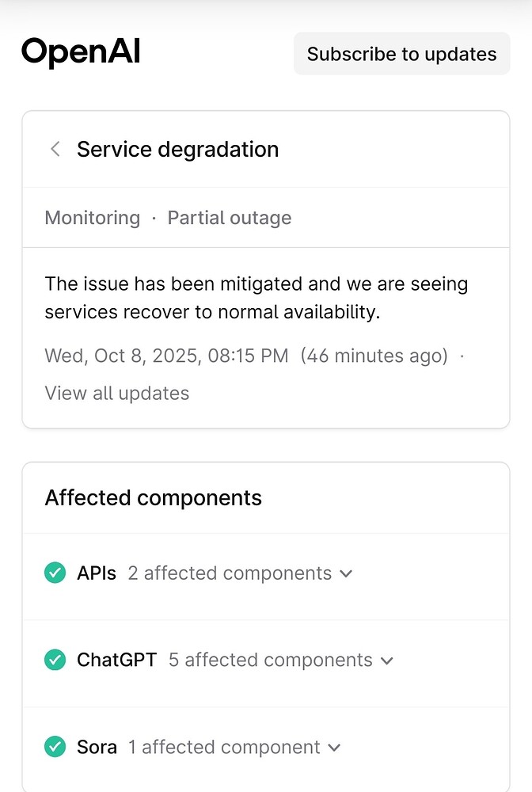
Task: Click the OpenAI logo
Action: (80, 52)
